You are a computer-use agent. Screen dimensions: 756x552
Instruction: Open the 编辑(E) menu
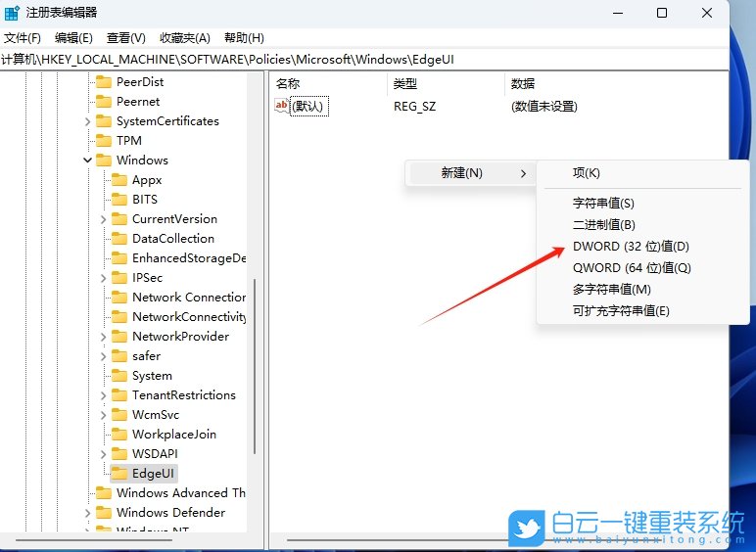click(73, 37)
